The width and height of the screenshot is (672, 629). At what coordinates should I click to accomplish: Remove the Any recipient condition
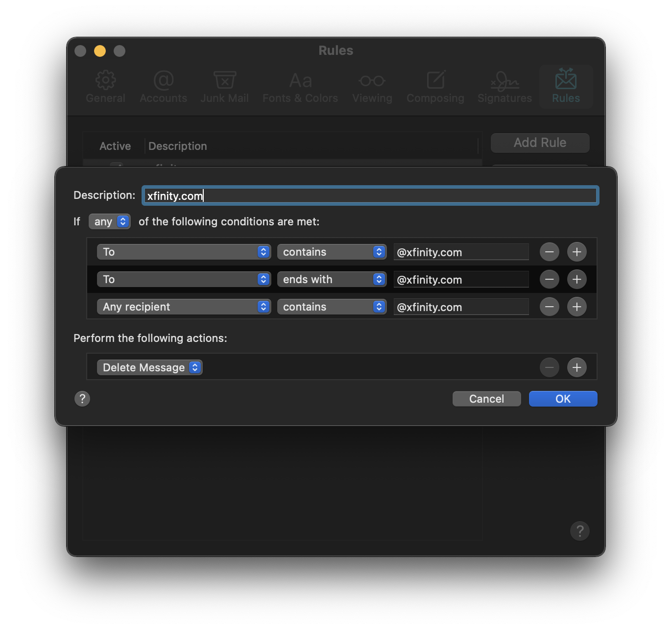click(x=549, y=307)
